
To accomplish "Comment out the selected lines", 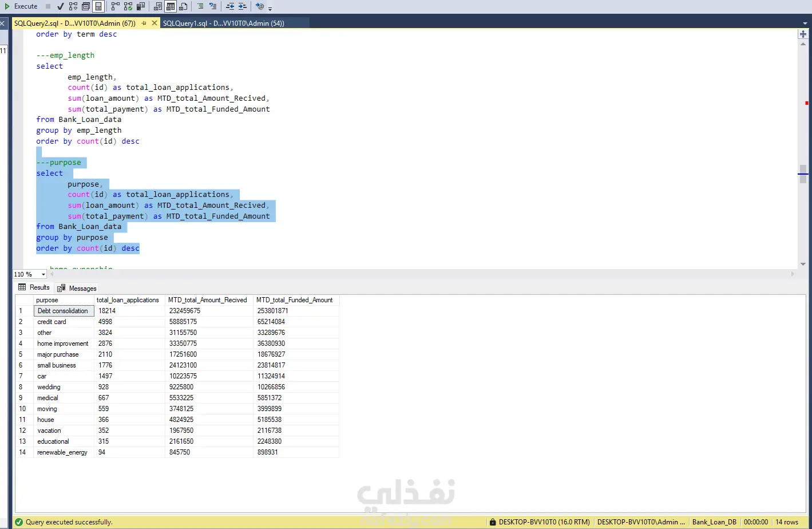I will (x=200, y=6).
